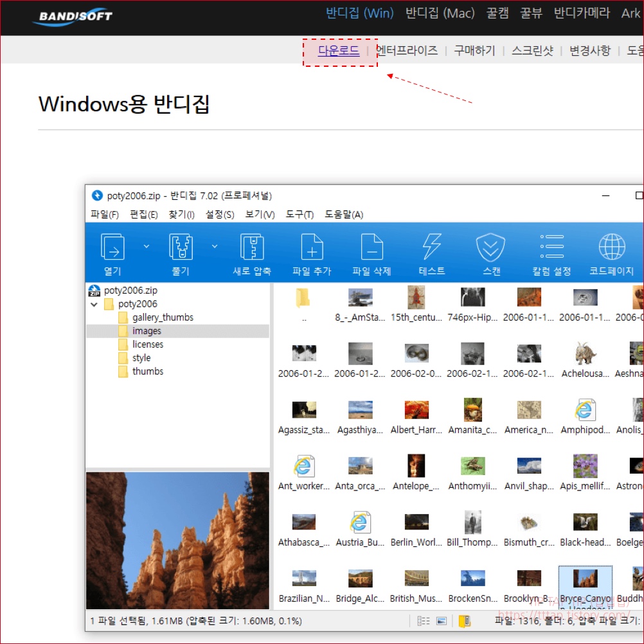Screen dimensions: 644x644
Task: Go to 반디집 (Win) in top navigation
Action: point(360,13)
